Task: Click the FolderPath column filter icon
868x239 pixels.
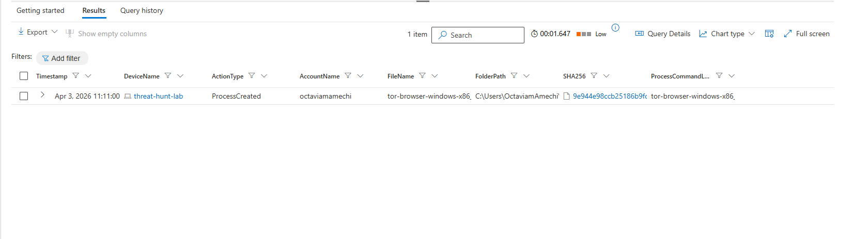Action: click(514, 75)
